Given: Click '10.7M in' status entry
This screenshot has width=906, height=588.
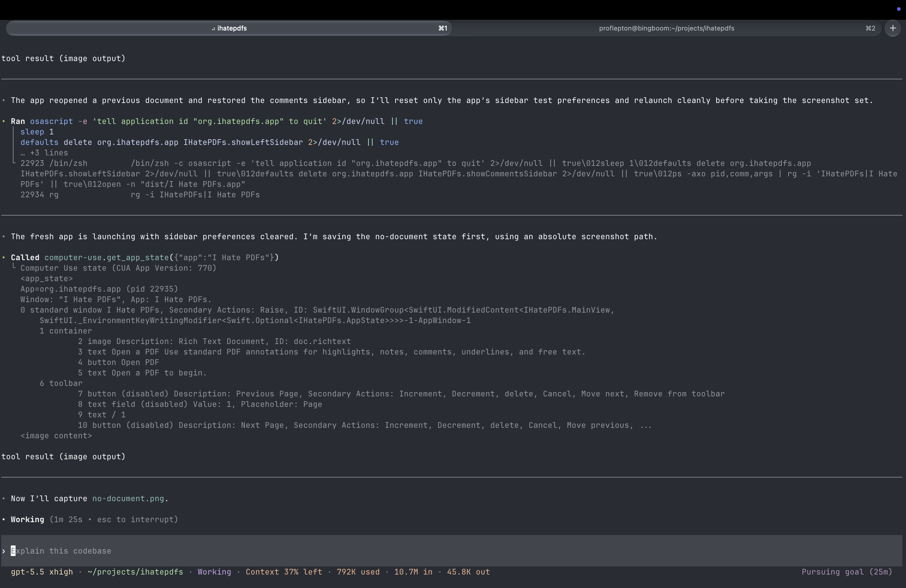Looking at the screenshot, I should point(413,572).
